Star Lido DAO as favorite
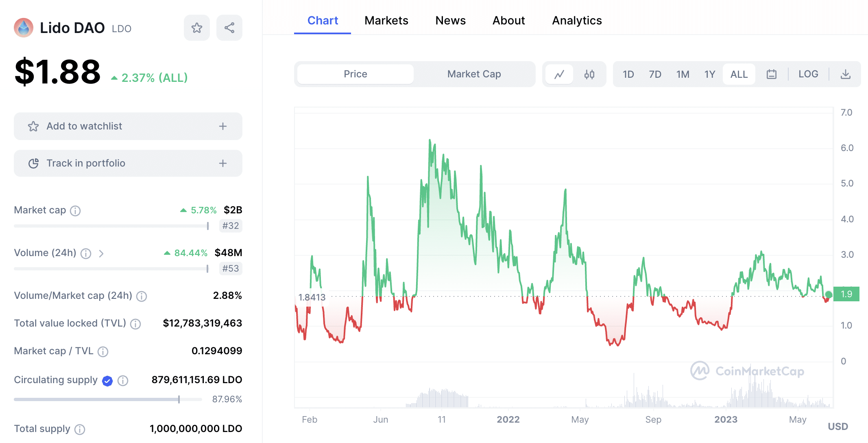This screenshot has width=868, height=443. point(197,28)
